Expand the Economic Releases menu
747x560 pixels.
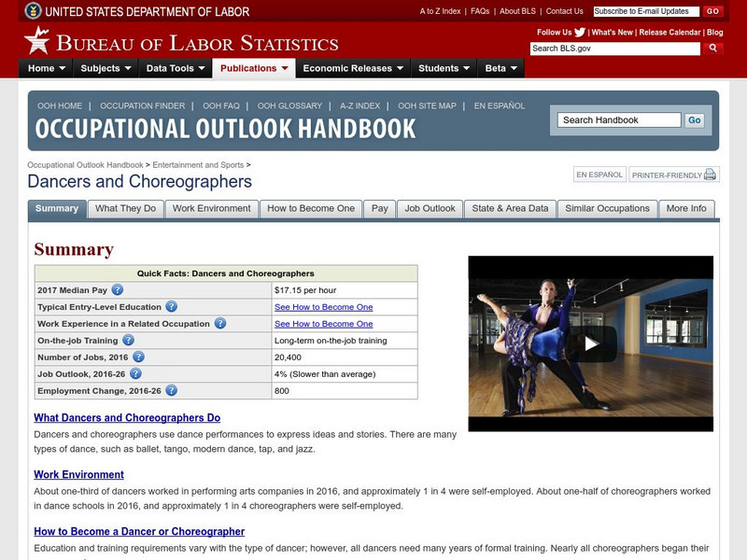[x=353, y=68]
